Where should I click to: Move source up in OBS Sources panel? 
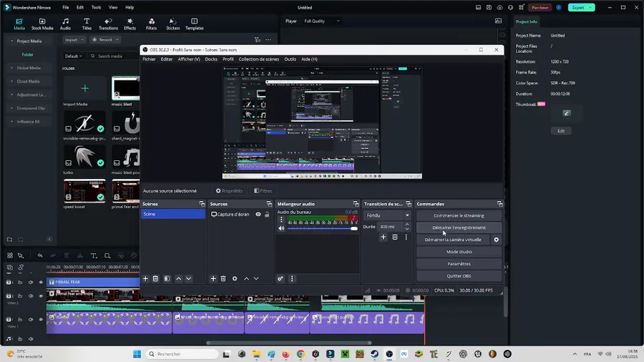pyautogui.click(x=246, y=279)
